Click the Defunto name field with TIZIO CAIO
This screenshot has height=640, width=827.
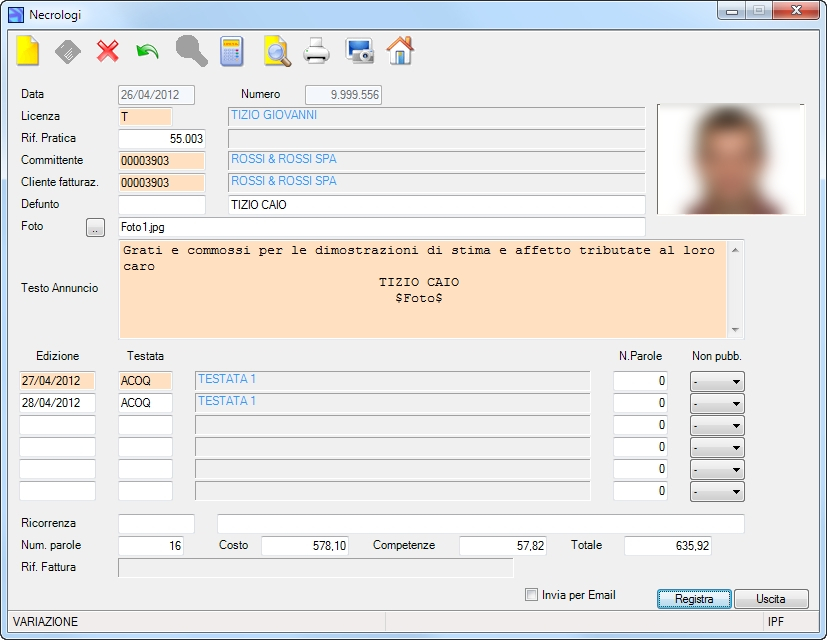click(436, 205)
